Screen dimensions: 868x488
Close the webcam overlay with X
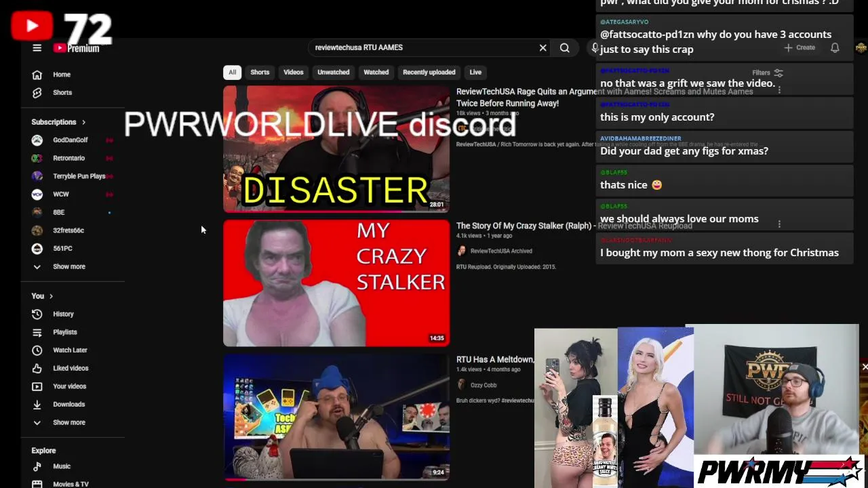point(865,367)
